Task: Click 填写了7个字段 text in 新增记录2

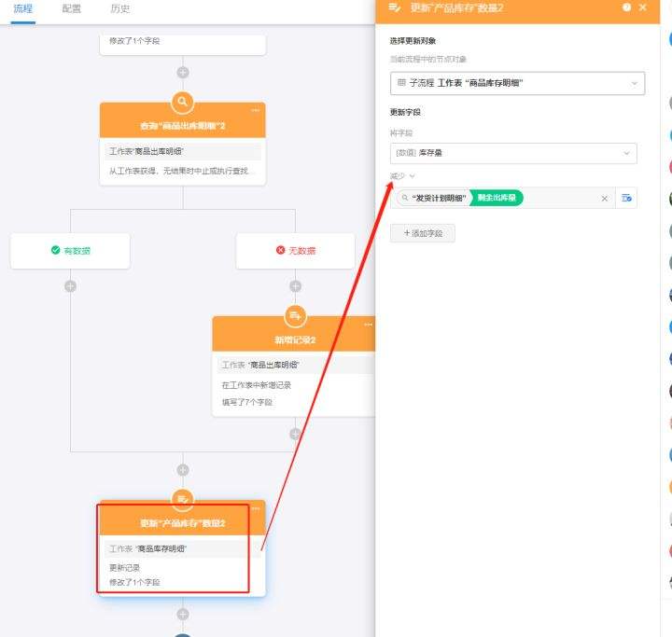Action: point(246,402)
